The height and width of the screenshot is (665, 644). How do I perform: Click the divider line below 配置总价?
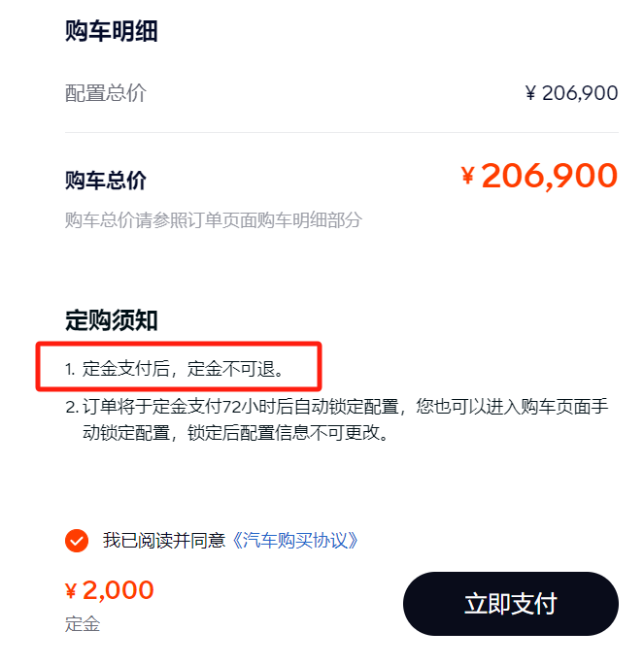(342, 132)
